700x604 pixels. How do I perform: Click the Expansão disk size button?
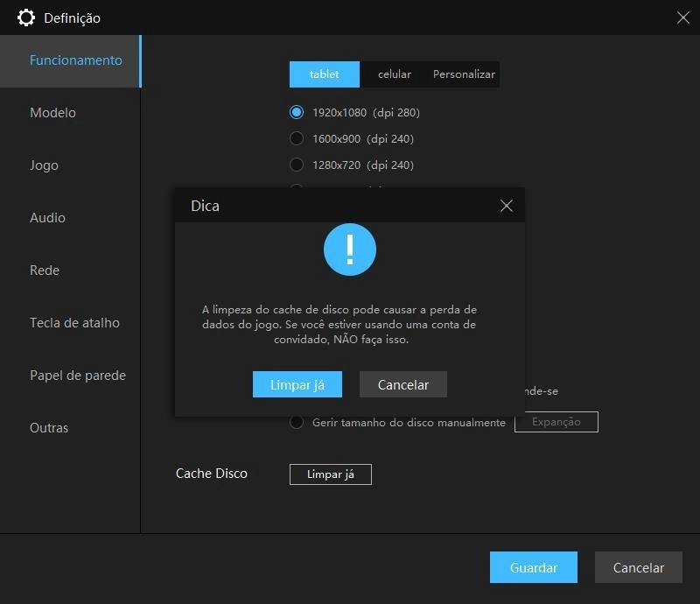click(556, 422)
